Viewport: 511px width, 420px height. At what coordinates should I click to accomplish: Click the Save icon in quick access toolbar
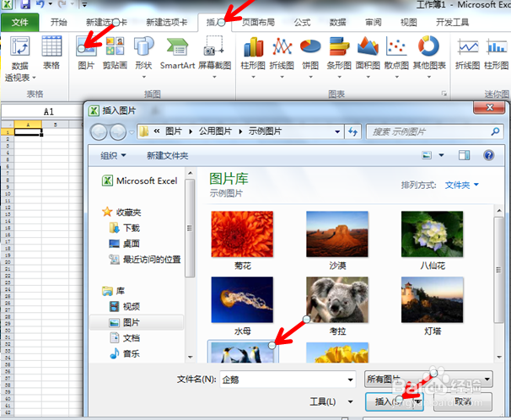click(25, 4)
